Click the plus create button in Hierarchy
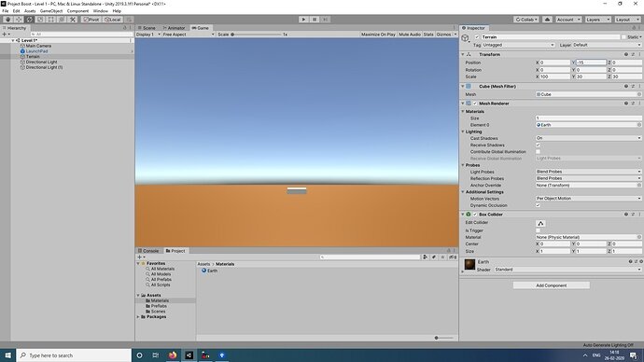Screen dimensions: 644x362 pos(6,35)
